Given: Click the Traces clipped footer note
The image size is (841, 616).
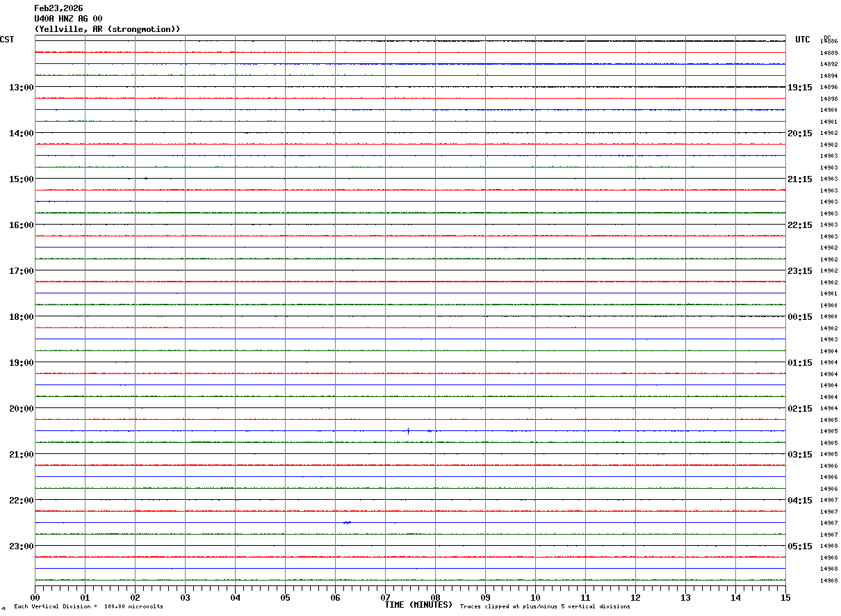Looking at the screenshot, I should tap(545, 607).
